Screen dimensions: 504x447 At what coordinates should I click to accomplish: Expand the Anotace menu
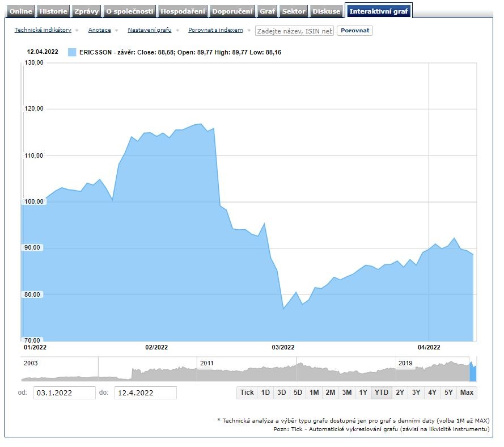click(x=100, y=30)
